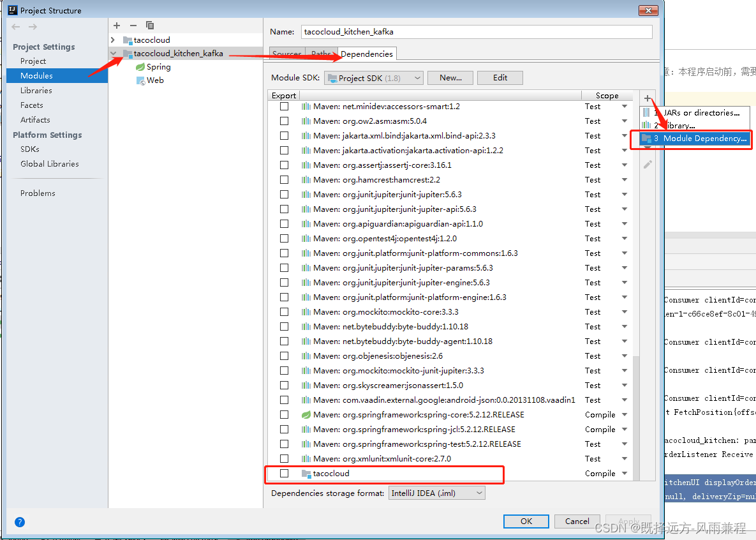756x540 pixels.
Task: Click the library icon of xmlunit-core:2.7.0
Action: pyautogui.click(x=306, y=458)
